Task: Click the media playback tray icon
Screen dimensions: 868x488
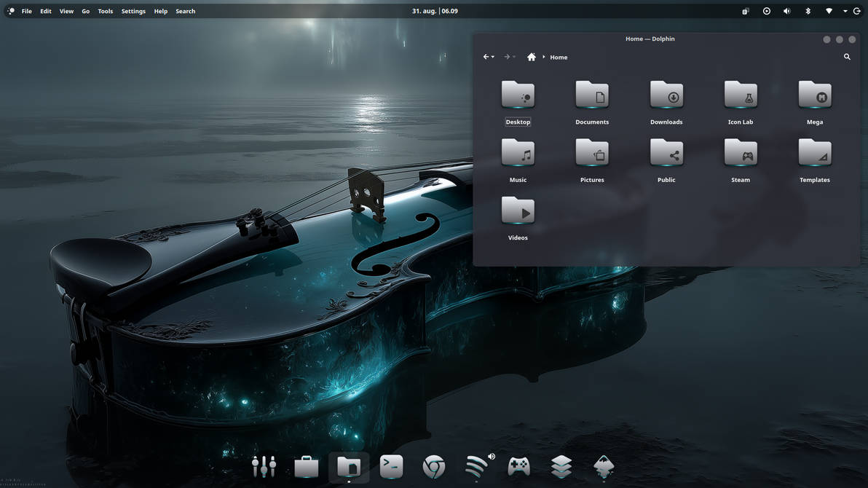Action: click(765, 10)
